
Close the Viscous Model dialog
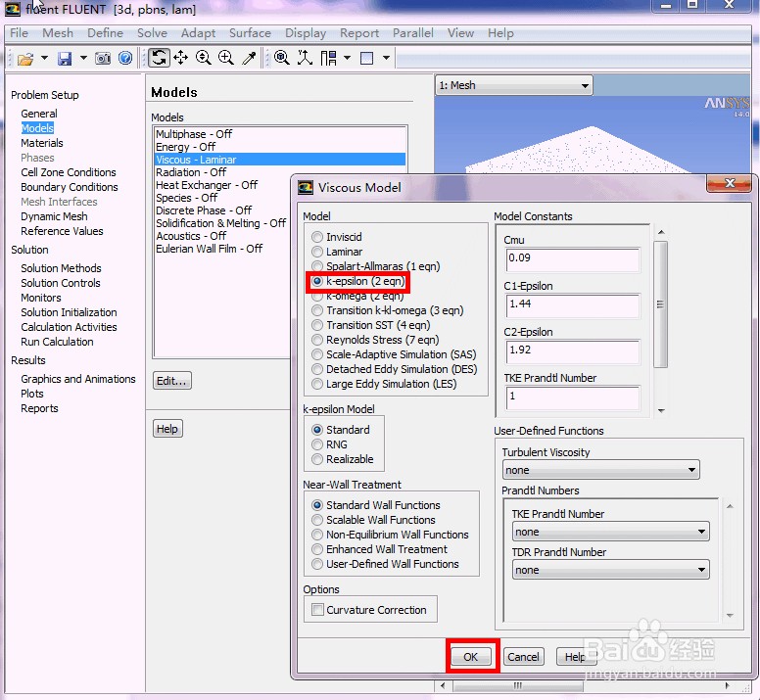[x=730, y=183]
